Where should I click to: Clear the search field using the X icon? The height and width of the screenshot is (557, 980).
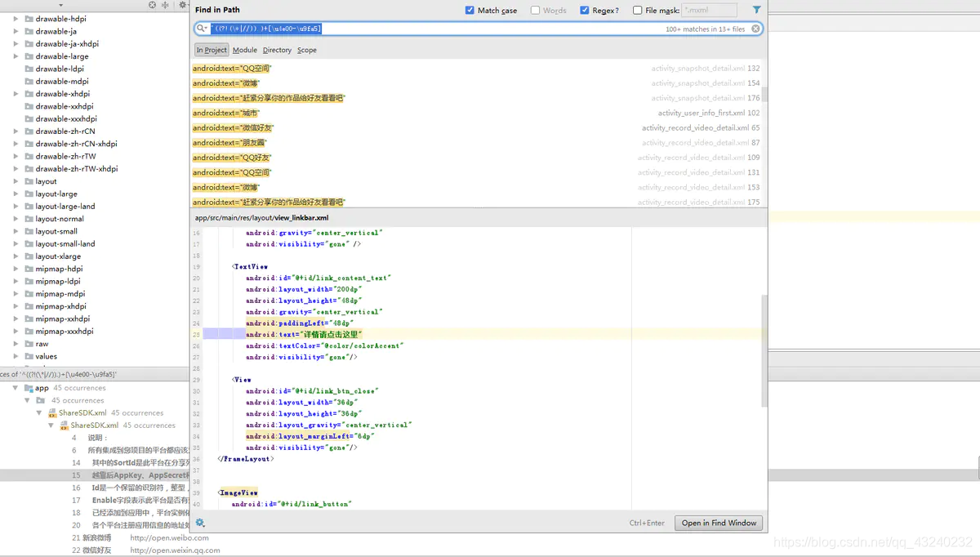click(756, 29)
